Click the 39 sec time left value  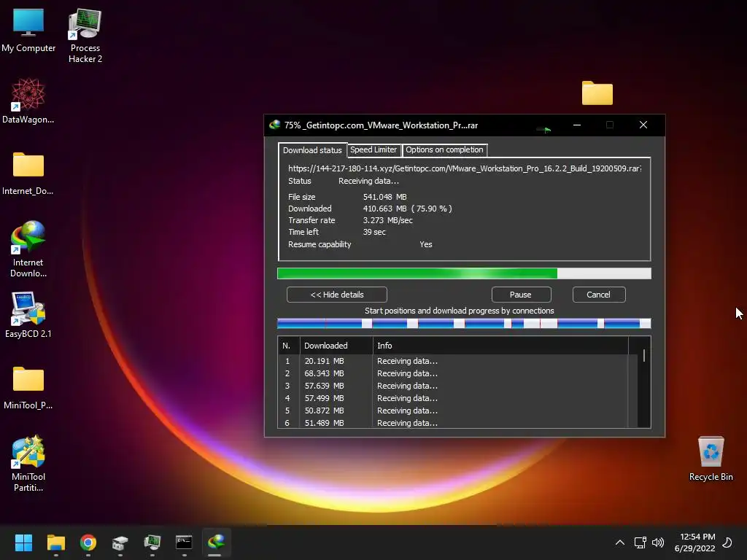click(374, 232)
